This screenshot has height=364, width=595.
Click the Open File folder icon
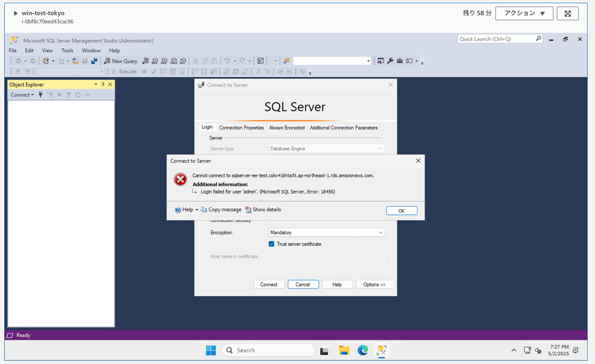75,61
